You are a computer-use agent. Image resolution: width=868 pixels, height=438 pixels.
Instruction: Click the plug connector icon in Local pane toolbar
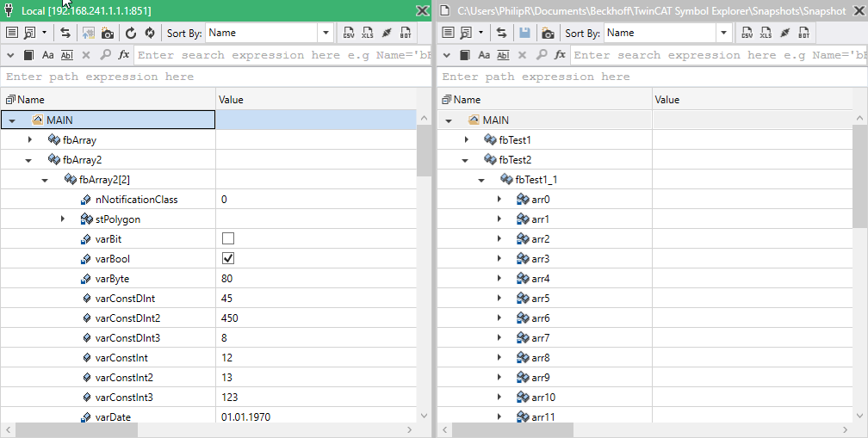tap(387, 33)
